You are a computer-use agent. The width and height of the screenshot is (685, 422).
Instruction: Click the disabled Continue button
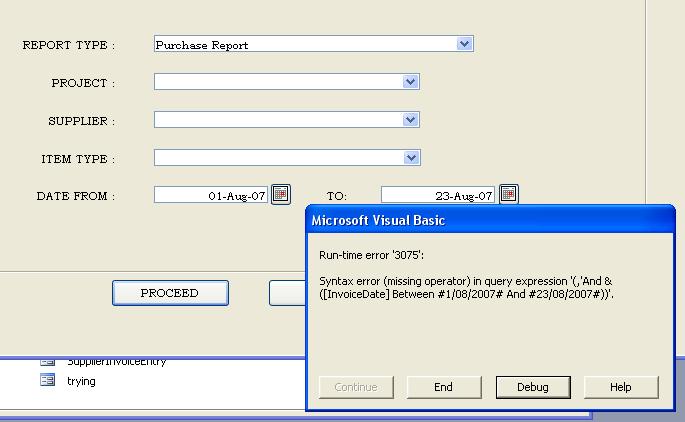[356, 387]
